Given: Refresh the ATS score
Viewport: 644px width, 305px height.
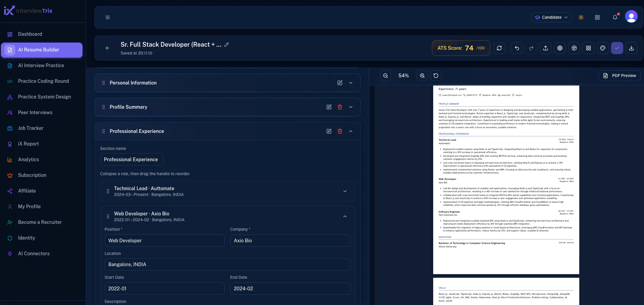Looking at the screenshot, I should pyautogui.click(x=499, y=48).
